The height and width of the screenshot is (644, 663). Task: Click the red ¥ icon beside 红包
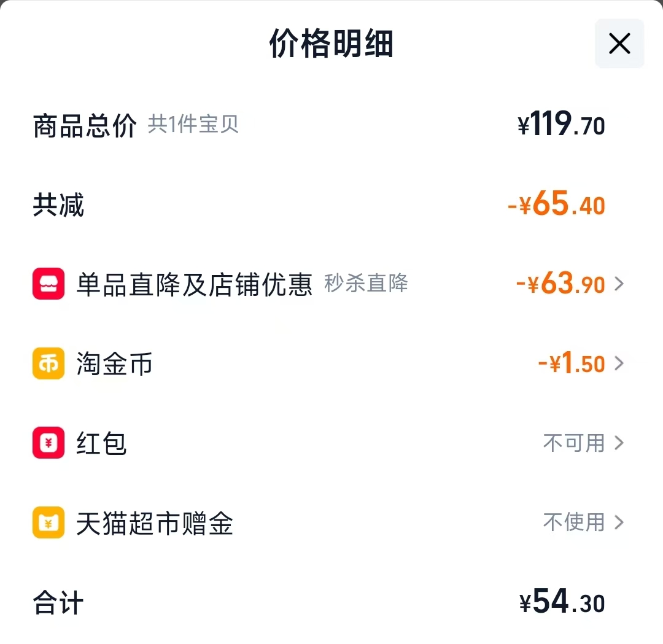(x=48, y=443)
